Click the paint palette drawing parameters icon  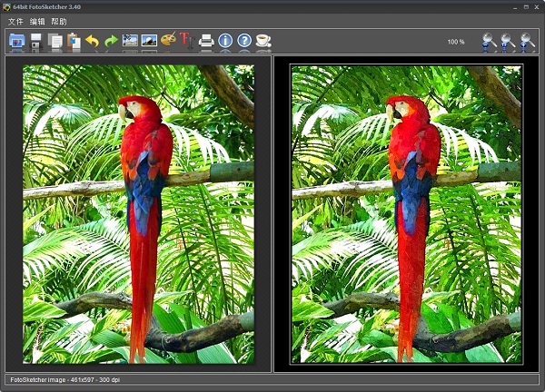coord(168,41)
